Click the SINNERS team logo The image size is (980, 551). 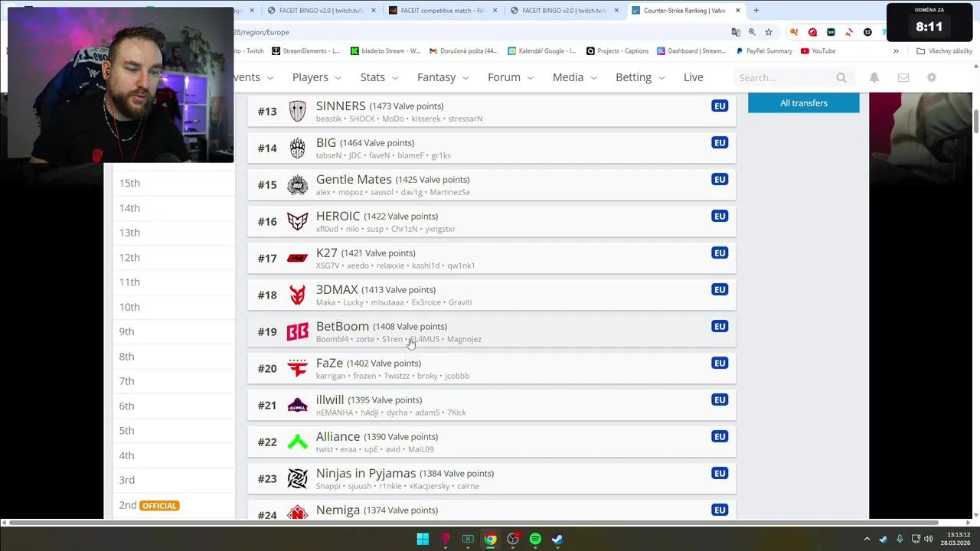[x=297, y=111]
